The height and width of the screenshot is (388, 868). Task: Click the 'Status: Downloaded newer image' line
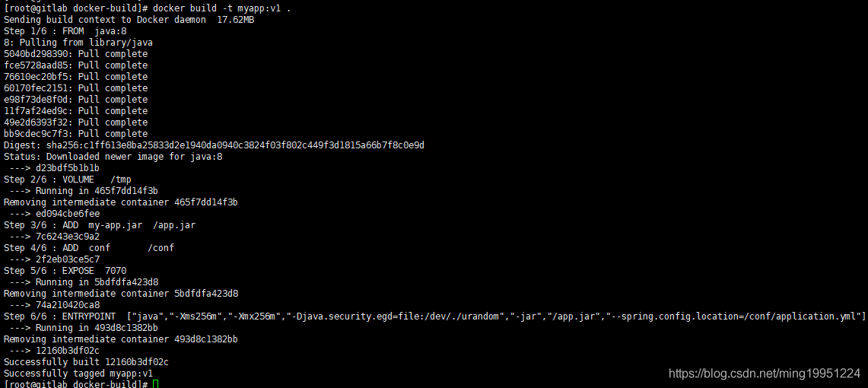(x=113, y=156)
